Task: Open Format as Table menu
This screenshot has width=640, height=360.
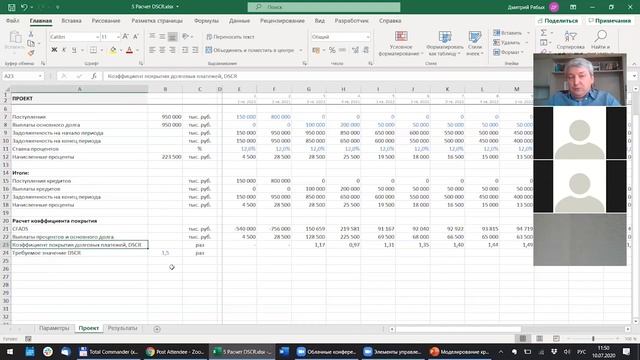Action: 444,43
